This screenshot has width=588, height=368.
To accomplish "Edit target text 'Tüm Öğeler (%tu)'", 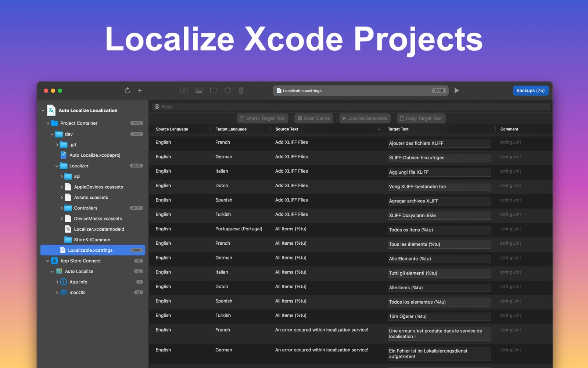I will (439, 316).
